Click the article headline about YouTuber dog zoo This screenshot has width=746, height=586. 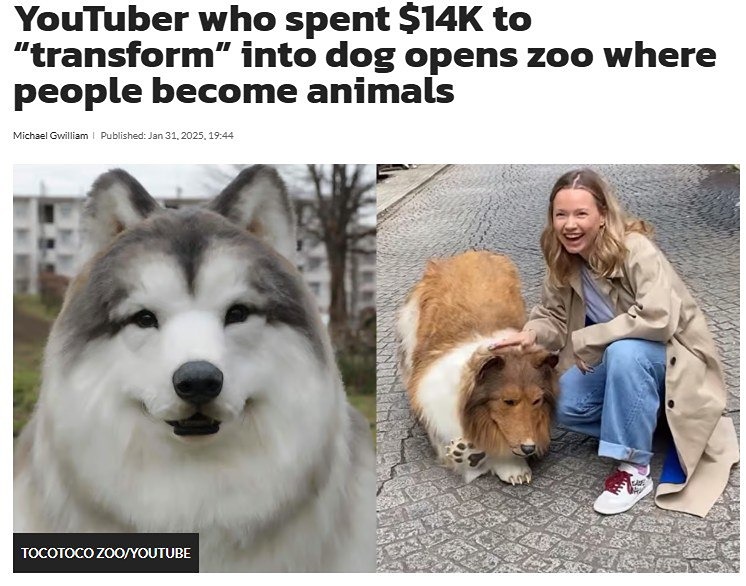coord(365,55)
